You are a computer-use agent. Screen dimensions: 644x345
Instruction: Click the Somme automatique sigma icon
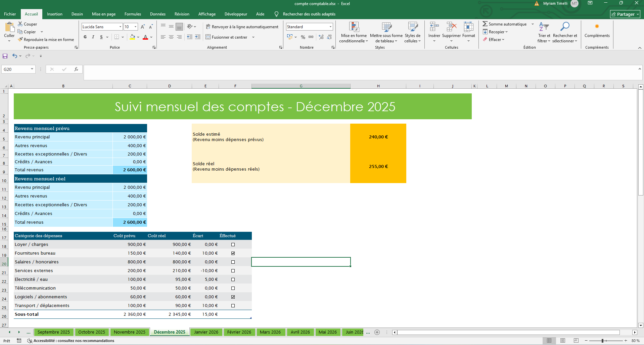coord(485,24)
